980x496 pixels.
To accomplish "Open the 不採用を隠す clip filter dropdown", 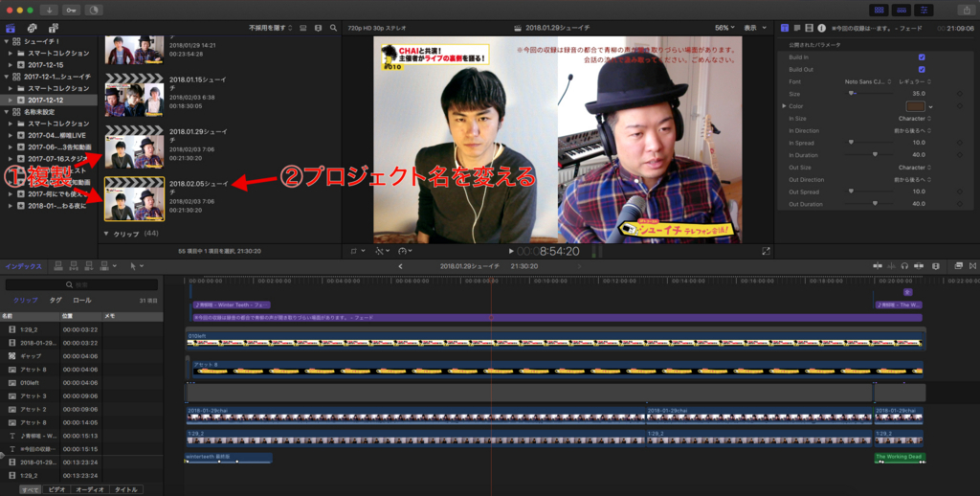I will pos(270,28).
